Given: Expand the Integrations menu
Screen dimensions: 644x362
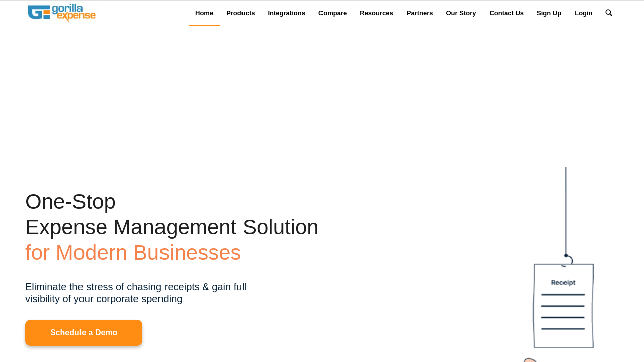Looking at the screenshot, I should (286, 13).
